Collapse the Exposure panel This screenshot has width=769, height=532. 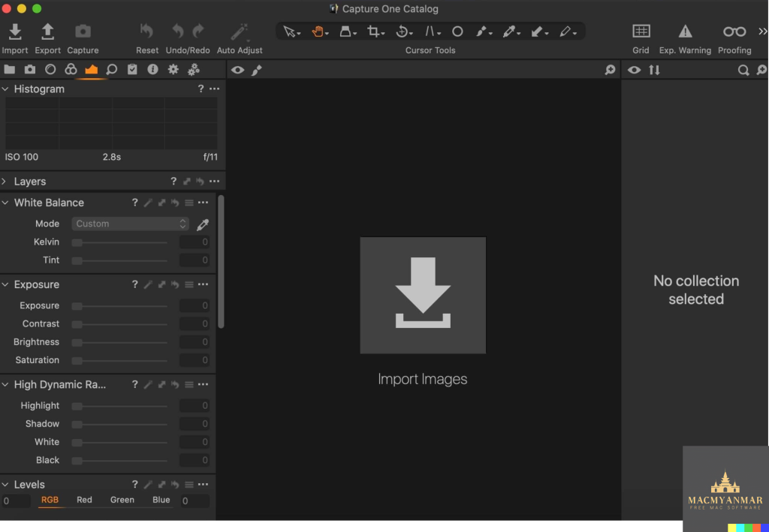(x=5, y=284)
